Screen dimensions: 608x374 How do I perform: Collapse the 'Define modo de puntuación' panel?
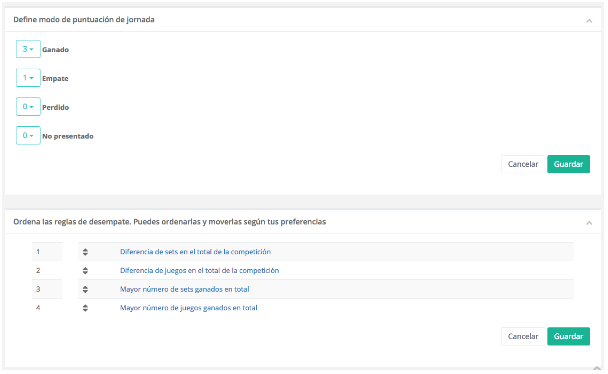[589, 21]
